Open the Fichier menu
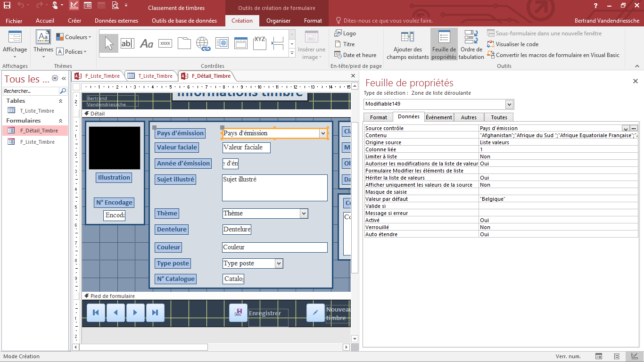Viewport: 644px width, 362px height. click(x=14, y=21)
